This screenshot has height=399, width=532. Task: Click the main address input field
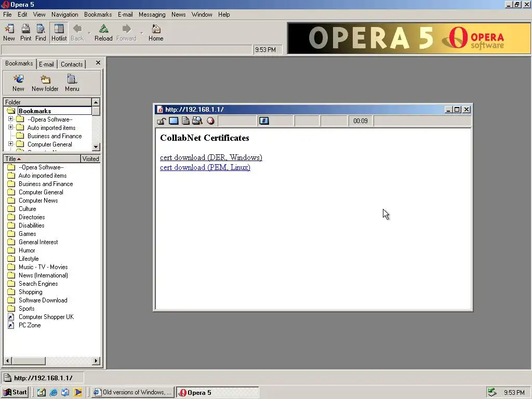click(x=127, y=49)
